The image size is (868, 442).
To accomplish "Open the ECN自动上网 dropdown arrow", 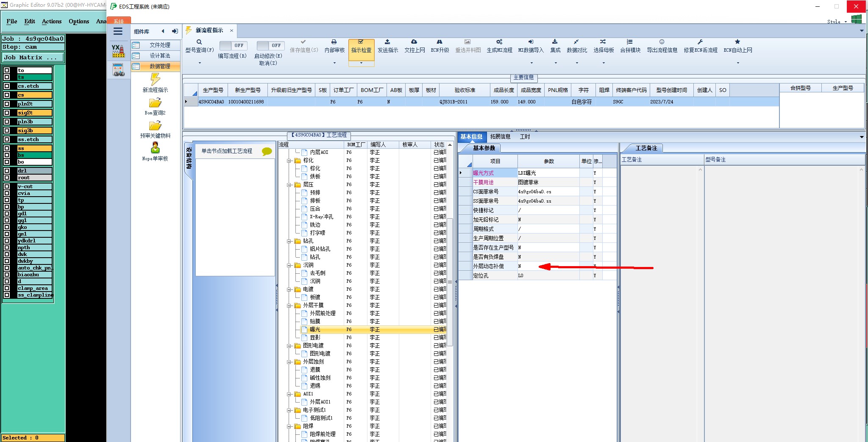I will click(x=738, y=63).
